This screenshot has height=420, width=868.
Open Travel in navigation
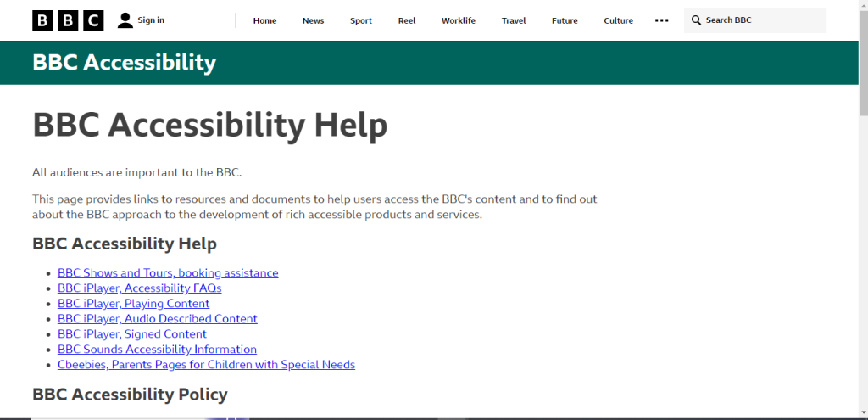coord(514,20)
